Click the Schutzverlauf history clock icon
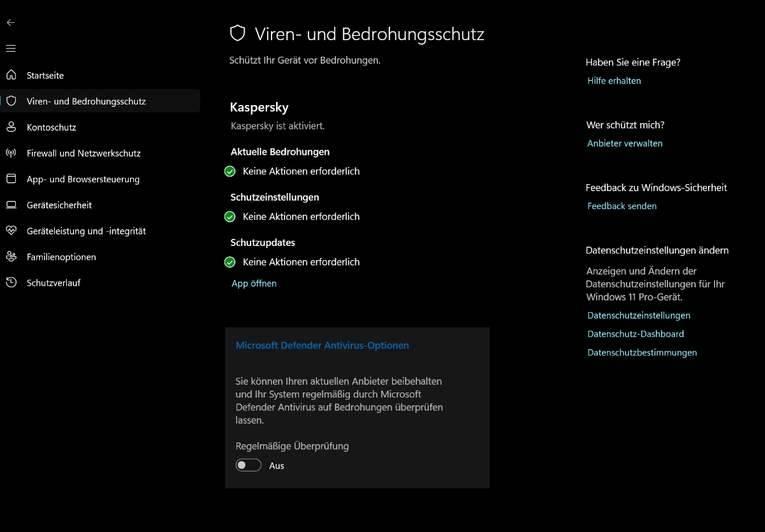The width and height of the screenshot is (765, 532). coord(11,282)
